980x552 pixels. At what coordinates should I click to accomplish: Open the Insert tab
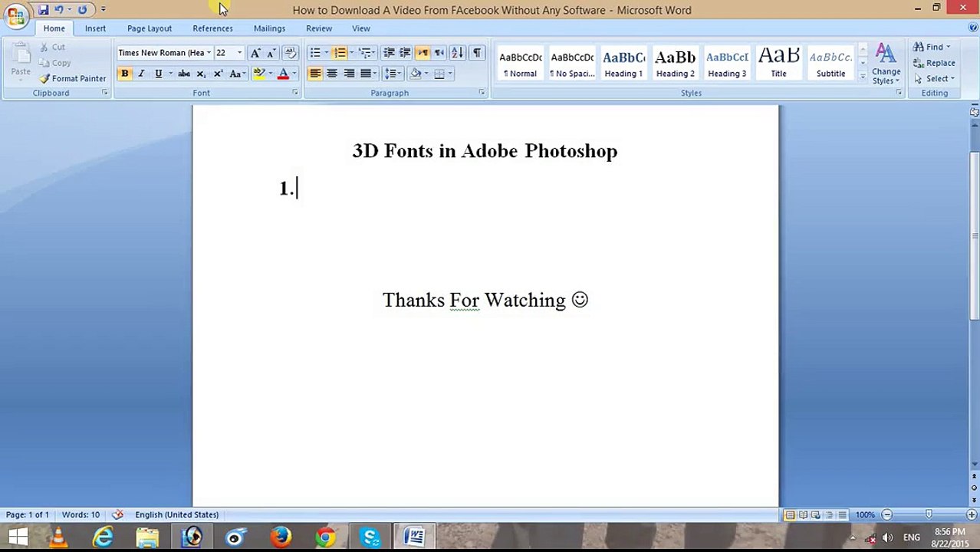click(95, 28)
